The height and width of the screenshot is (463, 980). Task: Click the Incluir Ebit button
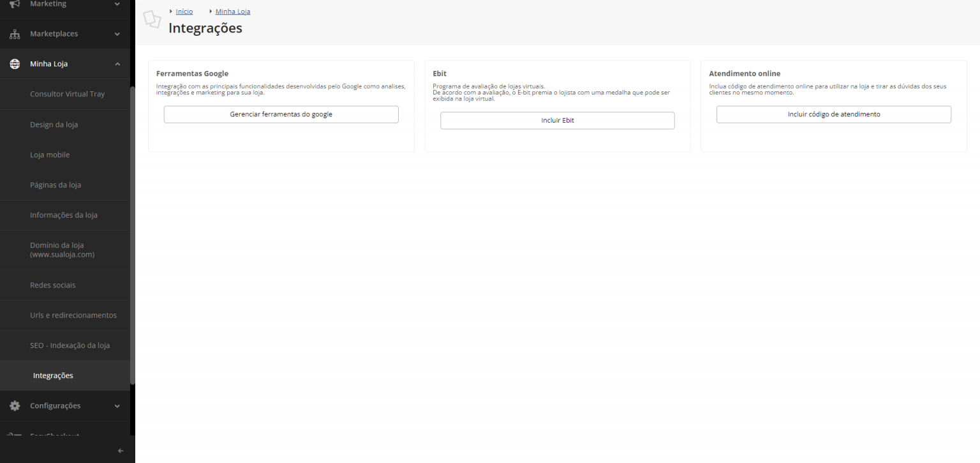pos(557,120)
